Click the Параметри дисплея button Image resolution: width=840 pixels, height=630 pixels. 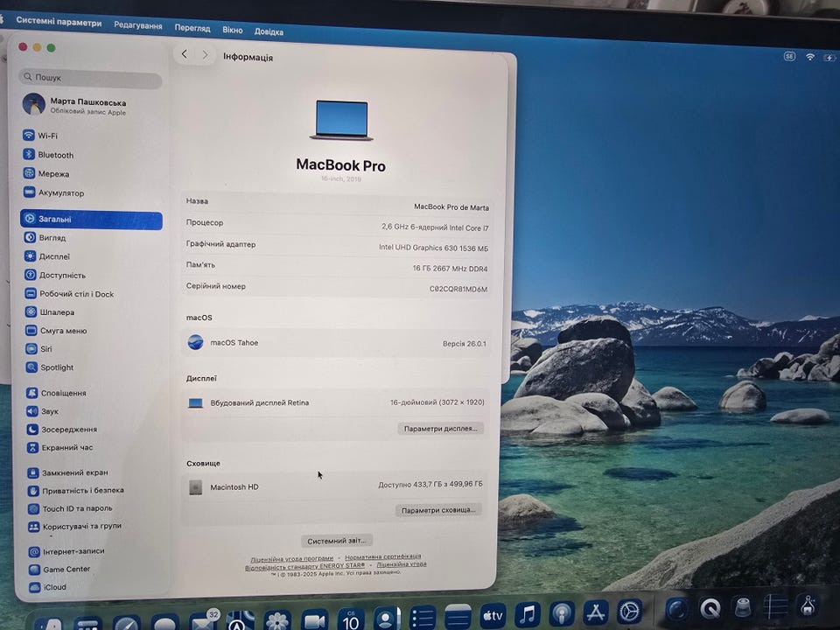(440, 429)
